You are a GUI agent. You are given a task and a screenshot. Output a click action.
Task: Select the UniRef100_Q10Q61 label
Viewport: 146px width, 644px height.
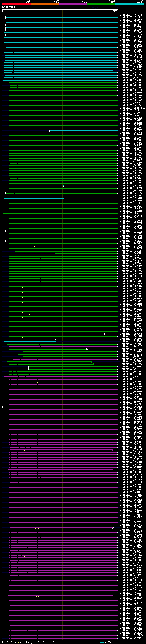(131, 37)
